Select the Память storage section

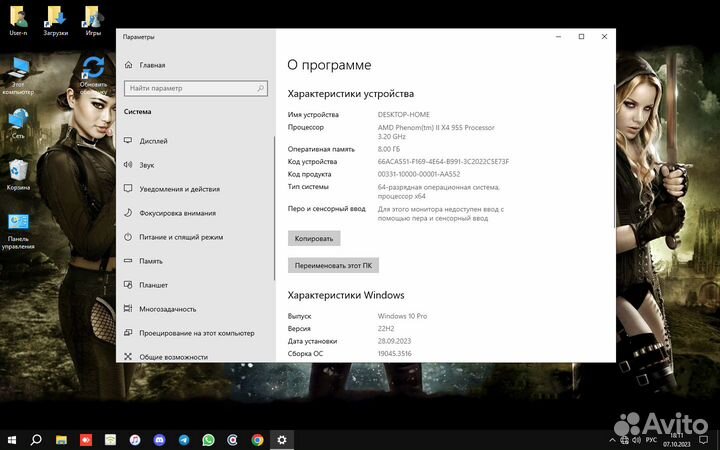tap(151, 261)
